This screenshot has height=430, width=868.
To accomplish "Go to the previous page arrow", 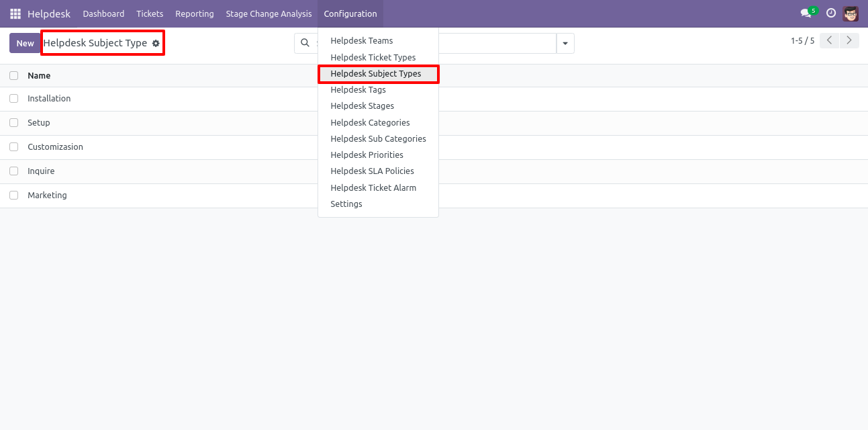I will (x=829, y=40).
